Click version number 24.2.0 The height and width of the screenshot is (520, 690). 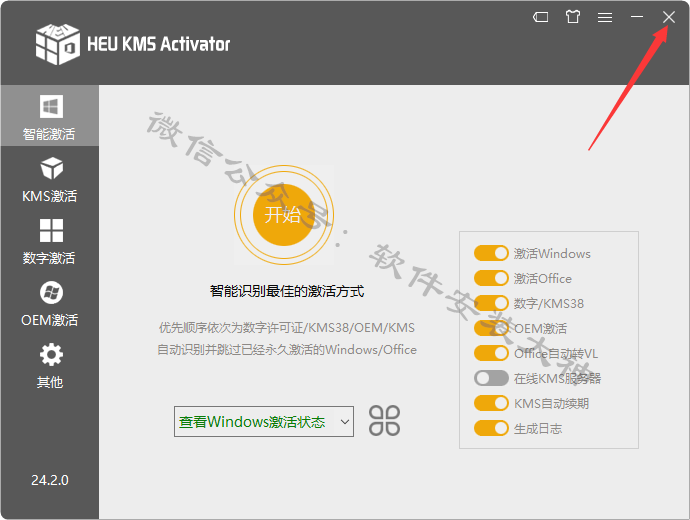click(x=50, y=480)
